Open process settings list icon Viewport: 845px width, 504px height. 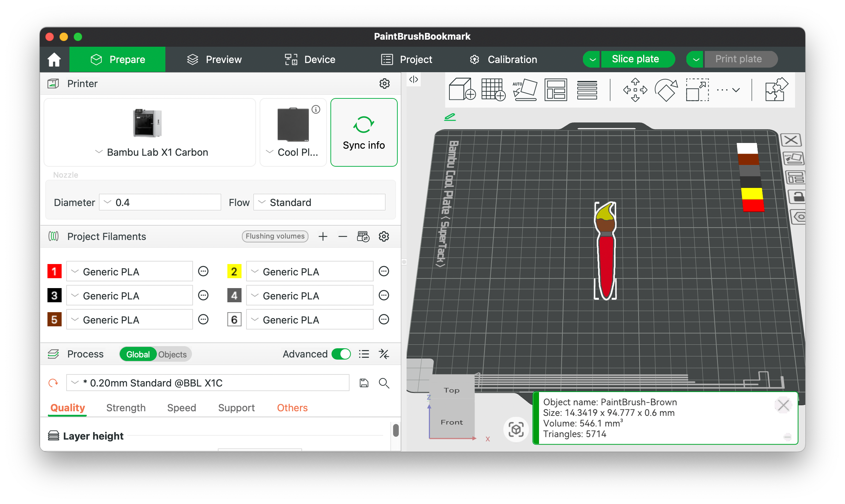tap(364, 354)
